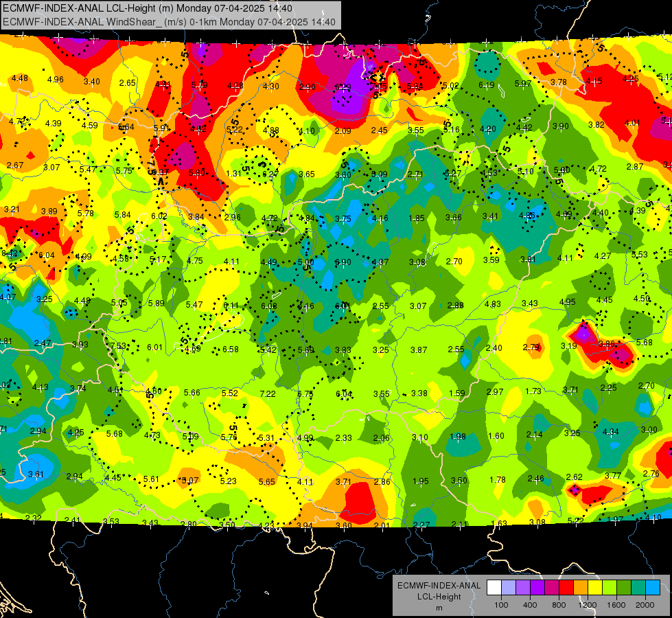This screenshot has width=672, height=618.
Task: Click the legend tick value 1600
Action: [616, 605]
